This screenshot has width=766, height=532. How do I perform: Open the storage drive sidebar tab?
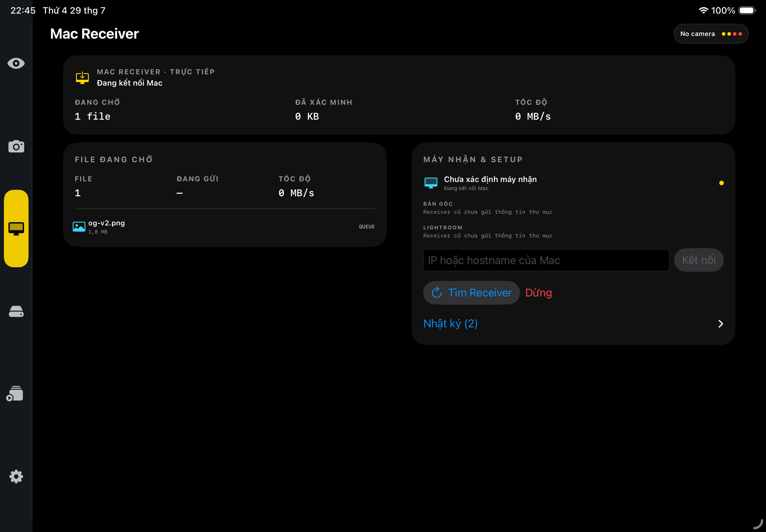click(x=16, y=312)
